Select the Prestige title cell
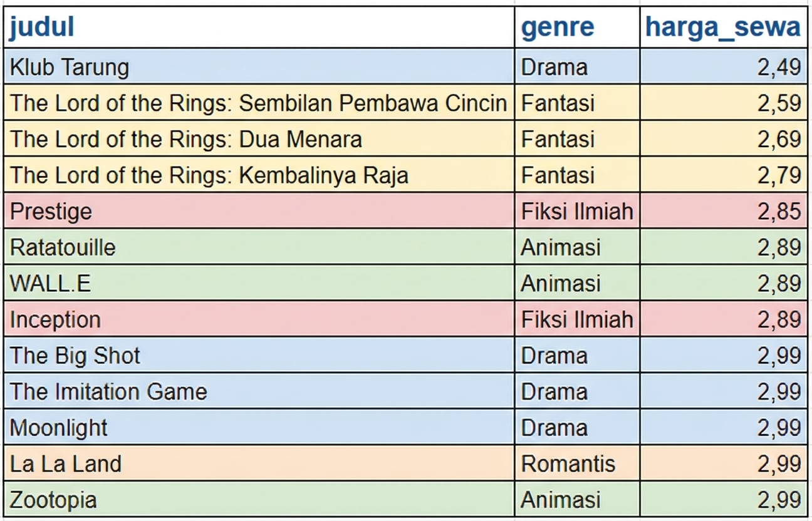This screenshot has width=812, height=521. [51, 212]
